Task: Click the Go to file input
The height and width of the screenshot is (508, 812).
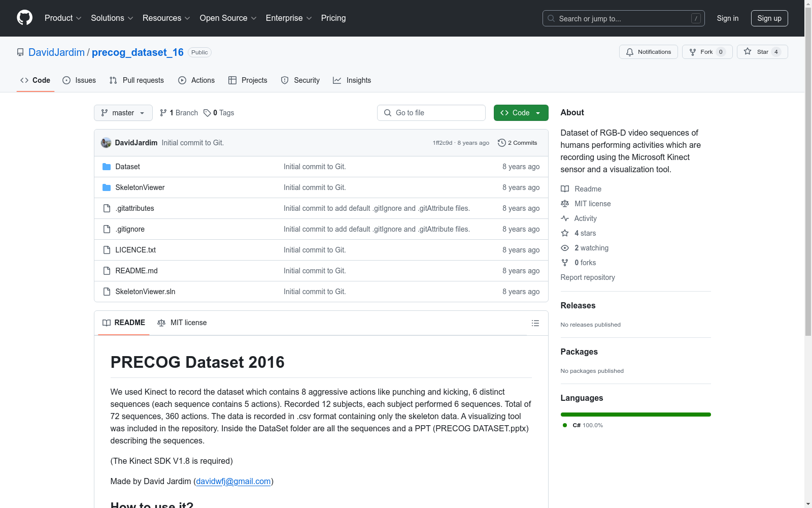Action: pyautogui.click(x=431, y=113)
